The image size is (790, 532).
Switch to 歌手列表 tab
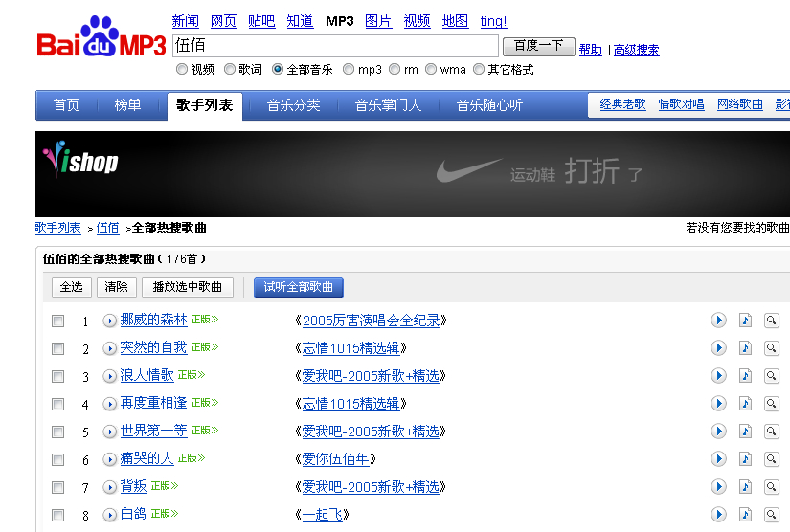[205, 105]
